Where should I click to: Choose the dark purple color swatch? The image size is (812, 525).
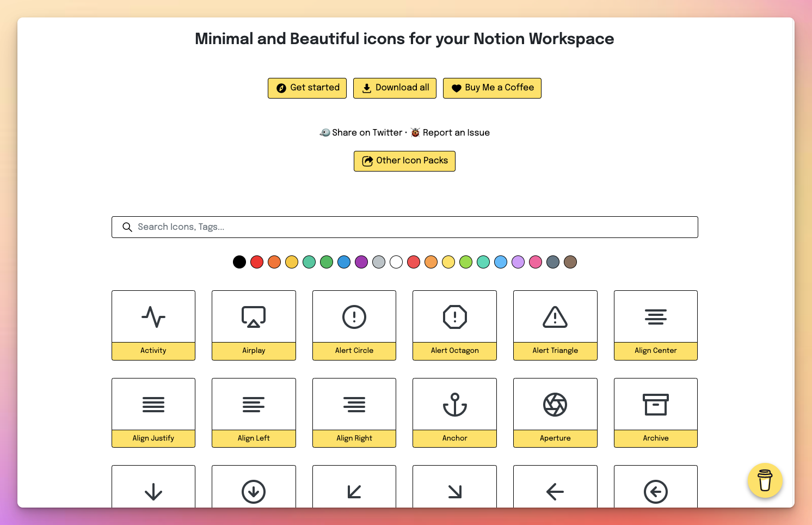361,262
